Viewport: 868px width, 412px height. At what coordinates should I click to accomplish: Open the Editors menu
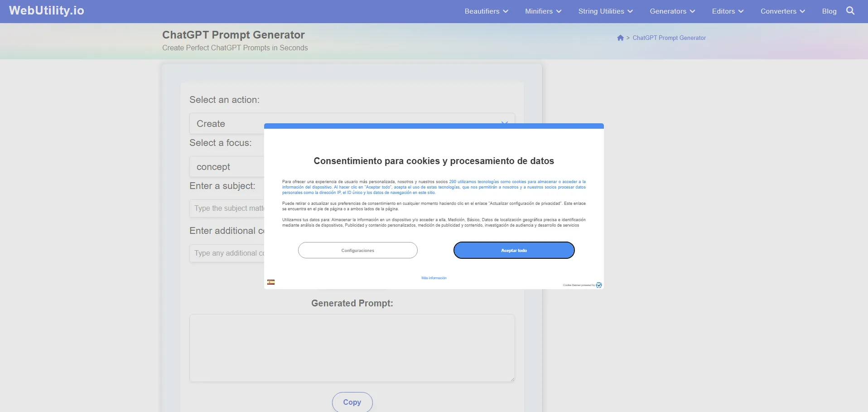(727, 11)
